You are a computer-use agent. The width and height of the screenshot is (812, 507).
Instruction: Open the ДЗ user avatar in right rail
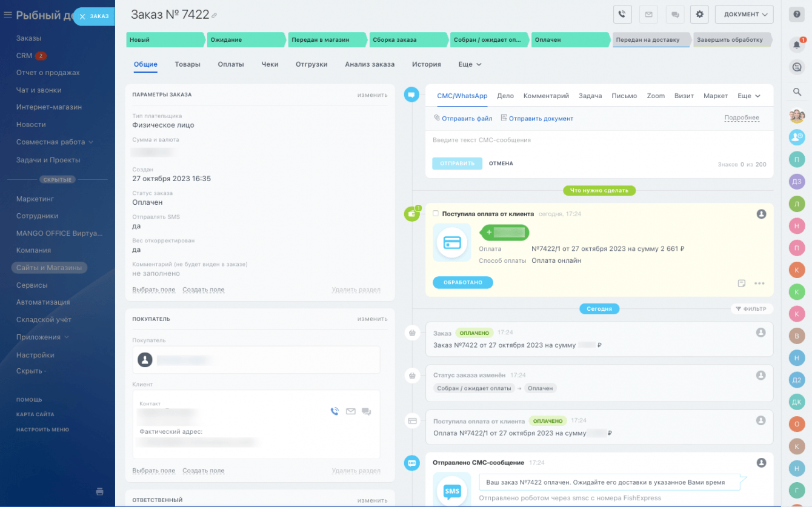797,181
